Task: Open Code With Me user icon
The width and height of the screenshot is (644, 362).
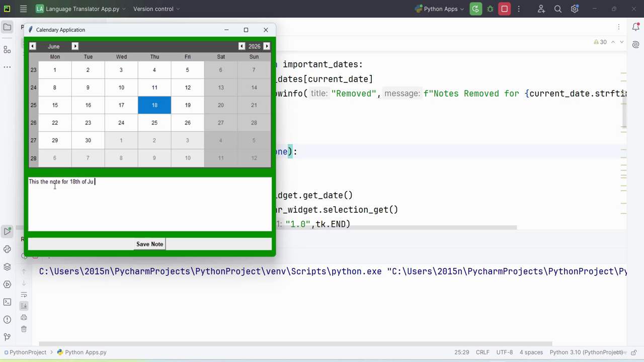Action: click(541, 9)
